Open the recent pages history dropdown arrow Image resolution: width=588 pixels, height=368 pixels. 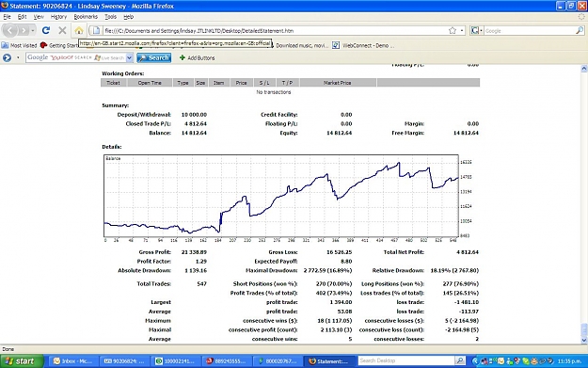33,30
